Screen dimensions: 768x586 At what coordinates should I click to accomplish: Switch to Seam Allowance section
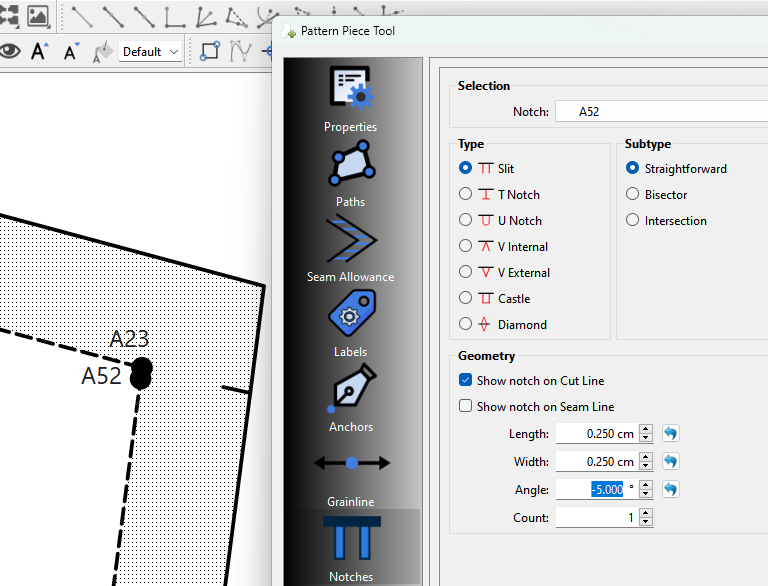coord(350,248)
